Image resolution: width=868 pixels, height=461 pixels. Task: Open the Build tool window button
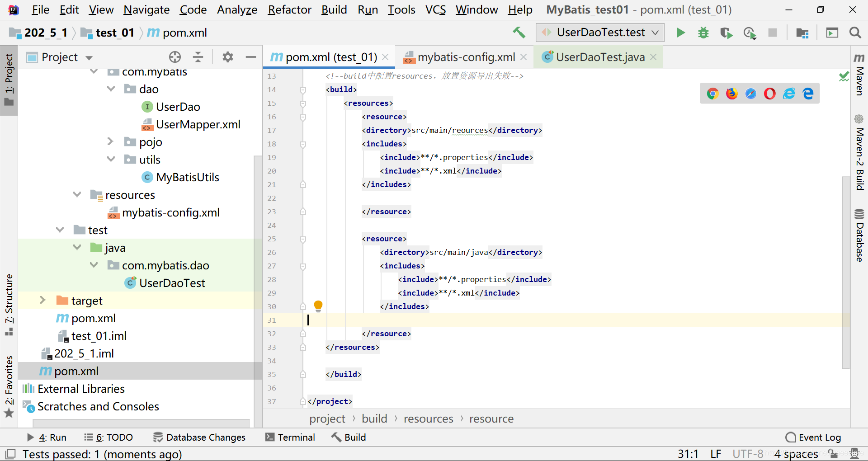(349, 437)
